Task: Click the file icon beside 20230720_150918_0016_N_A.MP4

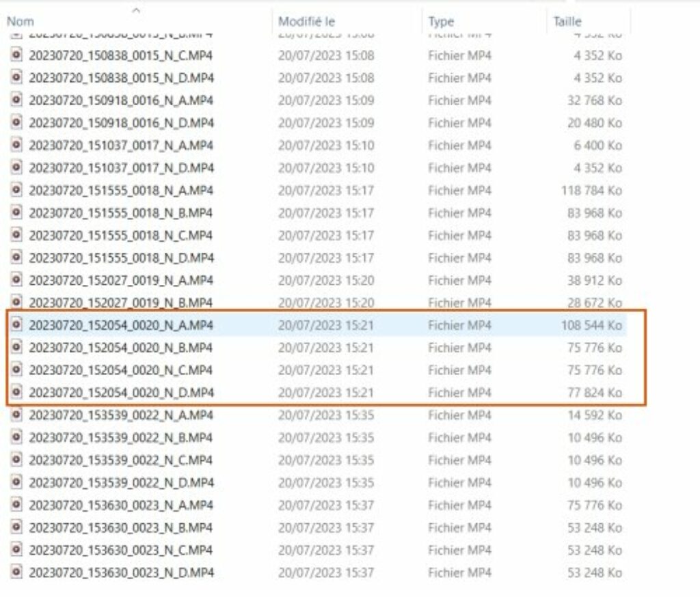Action: tap(18, 100)
